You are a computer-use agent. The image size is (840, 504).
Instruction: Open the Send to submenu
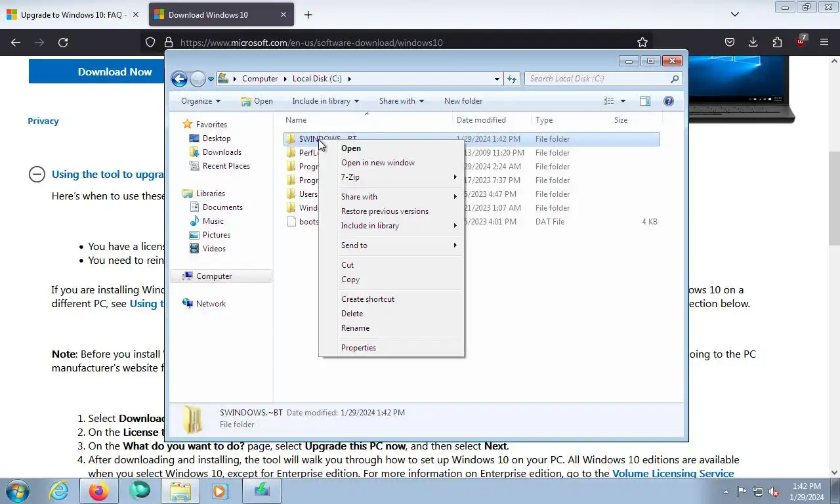[391, 245]
